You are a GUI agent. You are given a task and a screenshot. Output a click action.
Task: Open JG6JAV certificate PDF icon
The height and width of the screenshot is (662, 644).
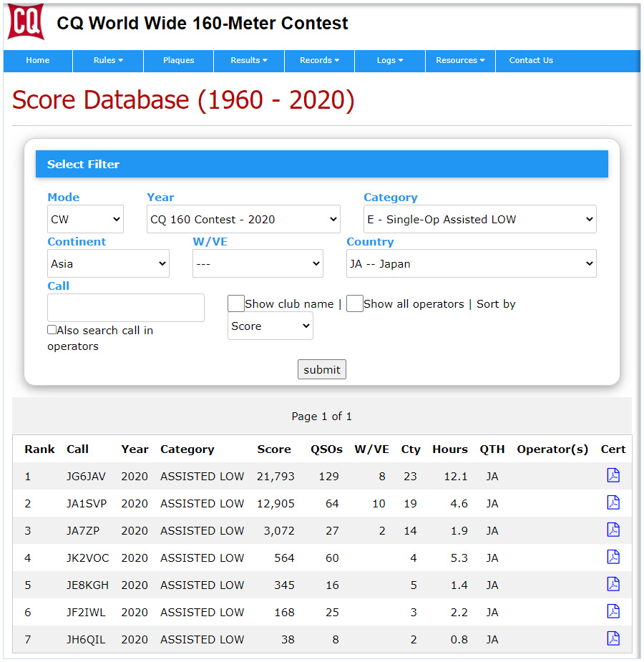point(613,476)
